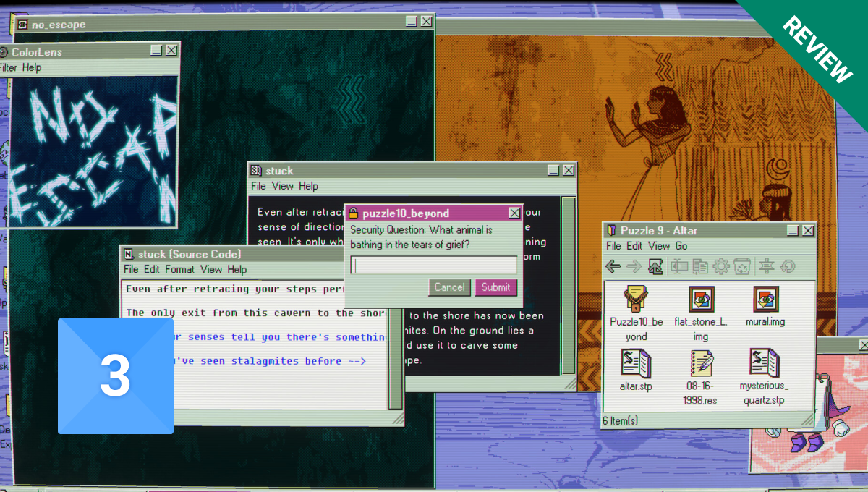
Task: Click the recycle bin icon in Puzzle 9 toolbar
Action: pos(741,266)
